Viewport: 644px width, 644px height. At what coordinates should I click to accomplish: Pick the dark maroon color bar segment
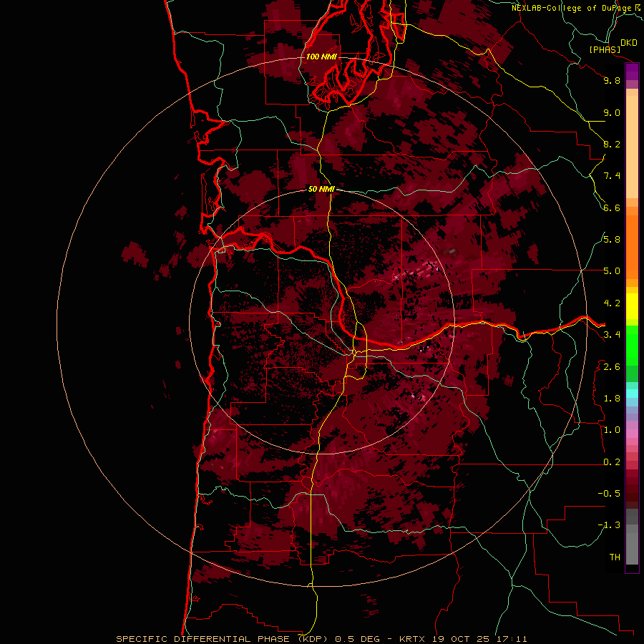coord(632,493)
